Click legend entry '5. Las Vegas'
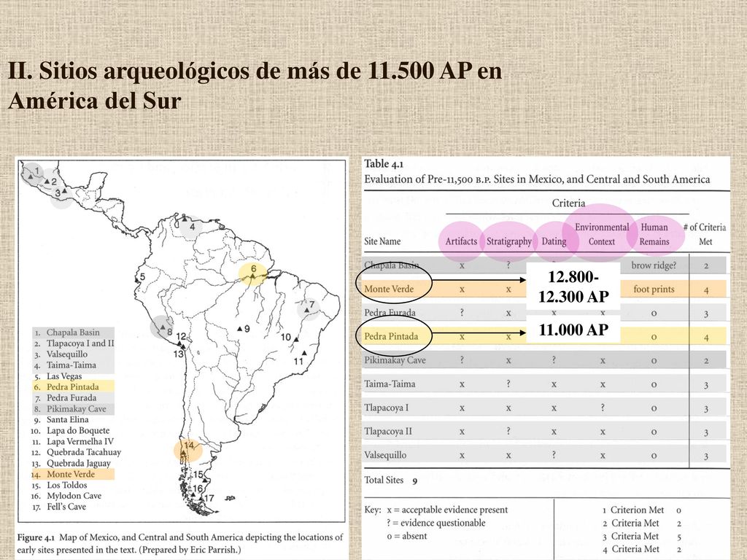Viewport: 747px width, 560px height. [x=57, y=376]
